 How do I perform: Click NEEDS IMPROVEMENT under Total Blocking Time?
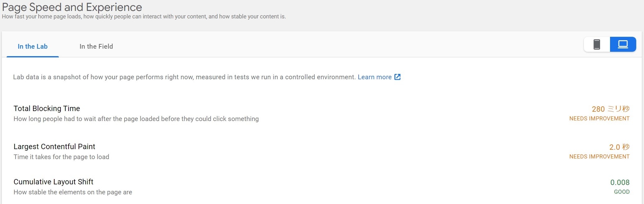coord(599,119)
